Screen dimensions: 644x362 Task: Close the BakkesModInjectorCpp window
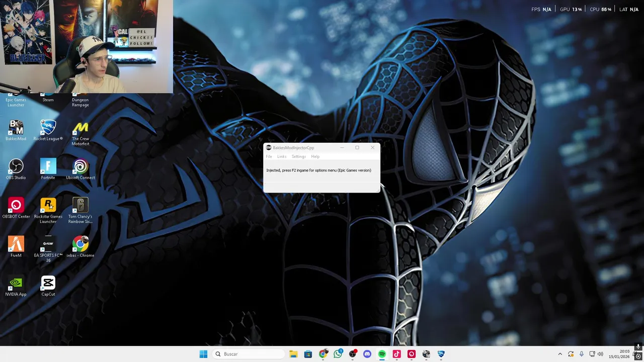pos(372,148)
